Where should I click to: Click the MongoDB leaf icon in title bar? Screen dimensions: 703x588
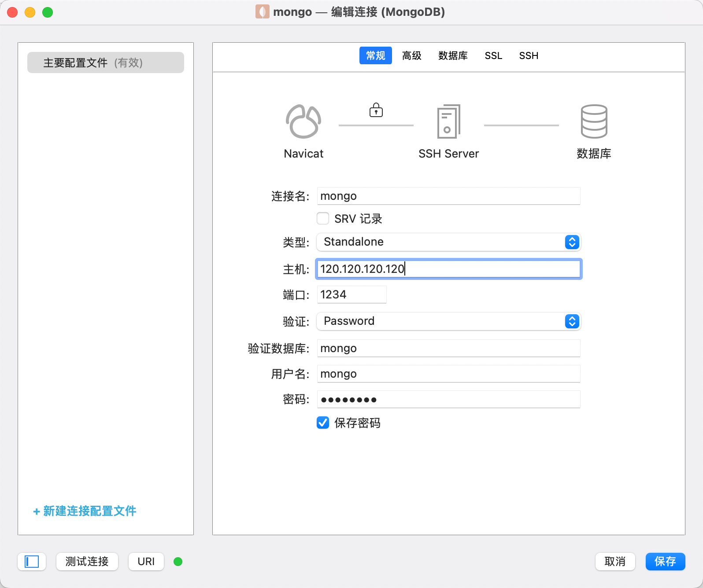tap(262, 12)
